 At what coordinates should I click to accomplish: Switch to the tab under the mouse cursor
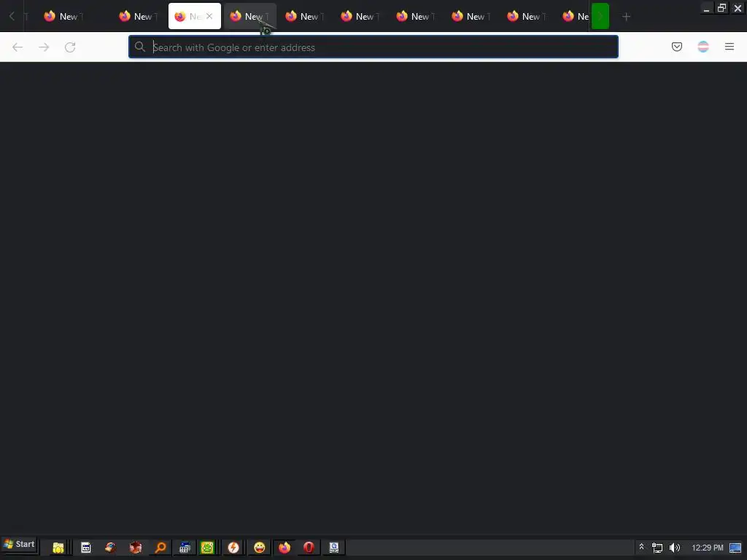coord(250,16)
